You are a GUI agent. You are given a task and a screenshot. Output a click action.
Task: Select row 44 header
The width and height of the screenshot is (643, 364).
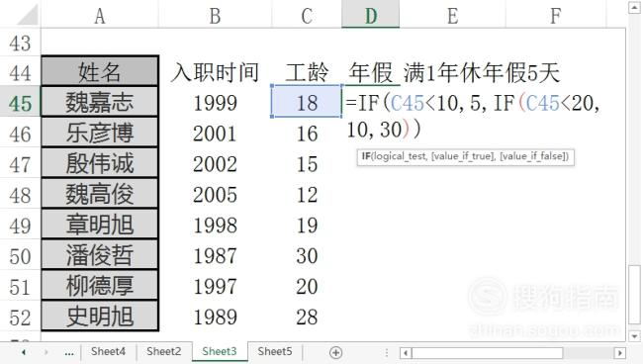[20, 73]
